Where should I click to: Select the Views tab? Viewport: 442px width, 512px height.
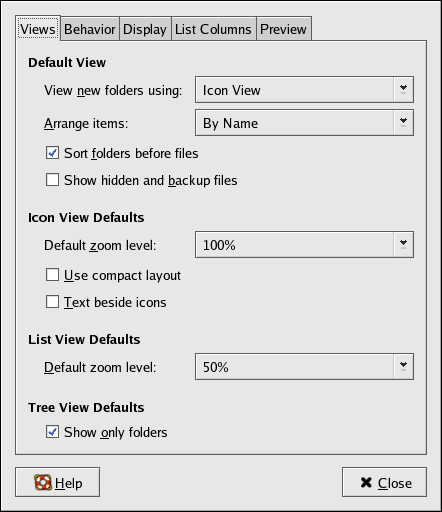coord(38,28)
